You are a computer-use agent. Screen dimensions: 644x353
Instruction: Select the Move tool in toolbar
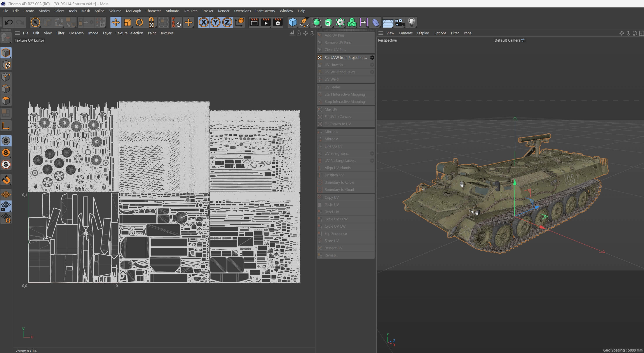tap(115, 23)
